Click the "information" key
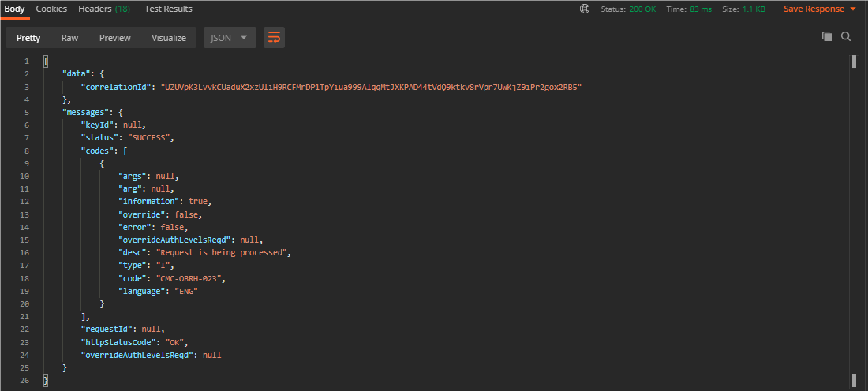868x391 pixels. pos(149,201)
